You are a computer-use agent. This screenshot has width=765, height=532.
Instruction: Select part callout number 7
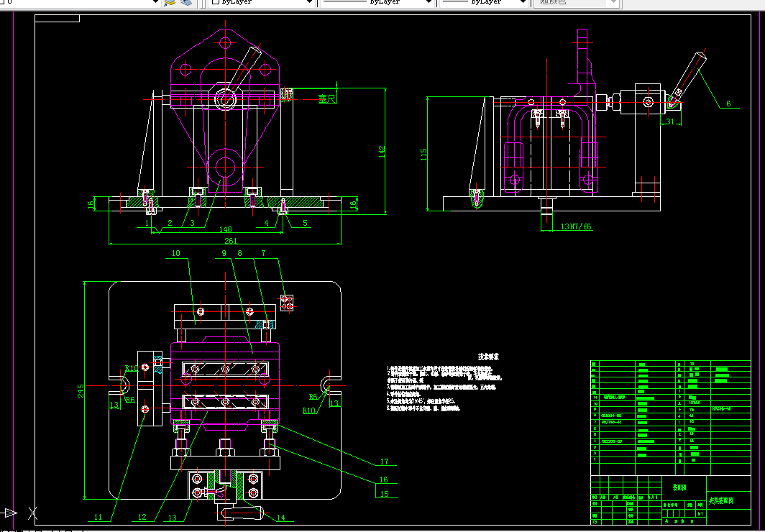click(x=263, y=253)
